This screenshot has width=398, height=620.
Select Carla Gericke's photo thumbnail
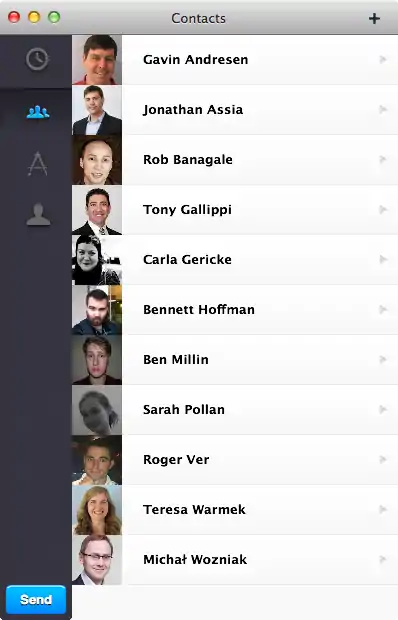pyautogui.click(x=97, y=260)
